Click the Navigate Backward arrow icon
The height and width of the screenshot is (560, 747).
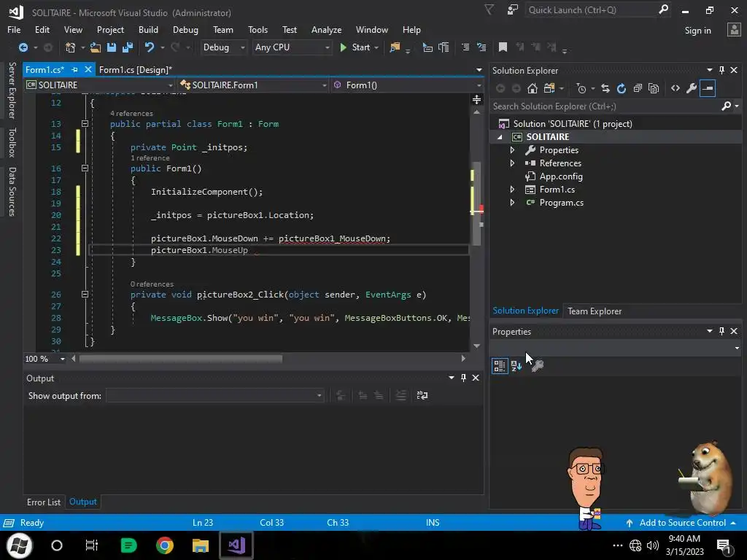[x=23, y=47]
